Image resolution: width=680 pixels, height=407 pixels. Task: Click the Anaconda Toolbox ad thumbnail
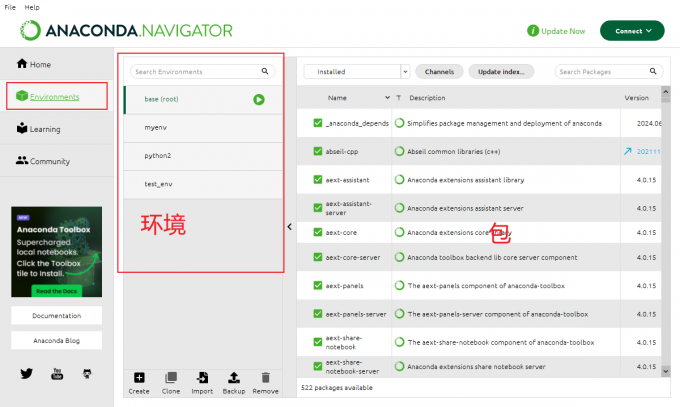point(57,252)
